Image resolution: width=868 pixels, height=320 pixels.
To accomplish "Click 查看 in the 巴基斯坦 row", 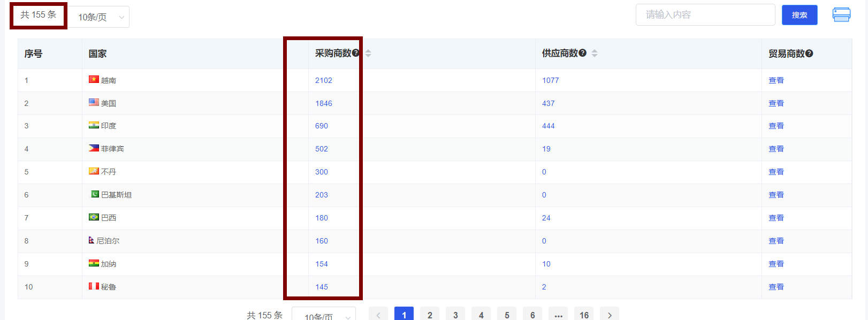I will pos(776,195).
